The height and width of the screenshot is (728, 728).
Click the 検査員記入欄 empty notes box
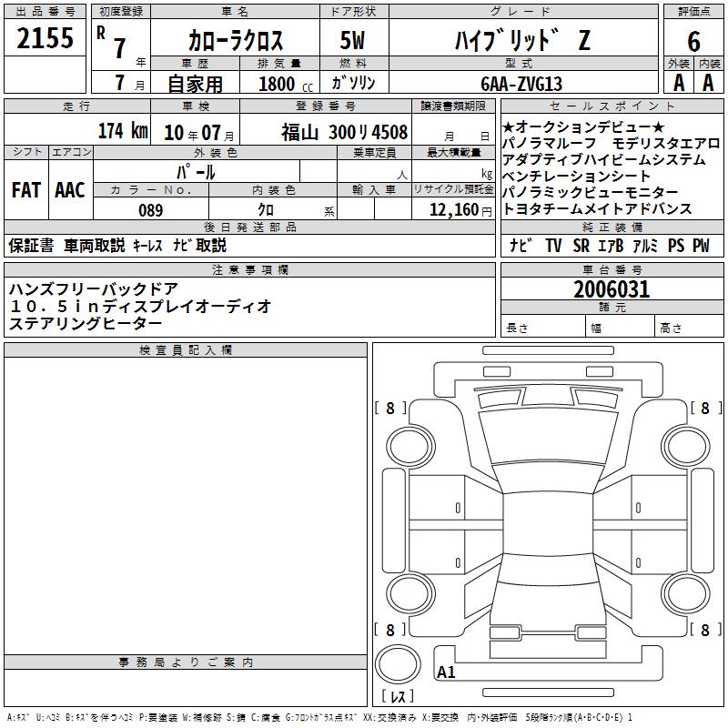pyautogui.click(x=186, y=506)
